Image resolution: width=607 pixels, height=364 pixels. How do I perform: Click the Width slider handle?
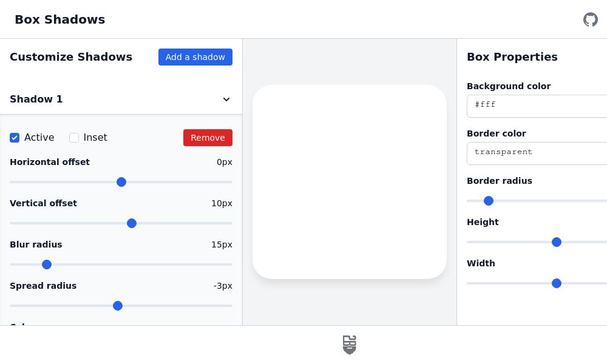557,283
